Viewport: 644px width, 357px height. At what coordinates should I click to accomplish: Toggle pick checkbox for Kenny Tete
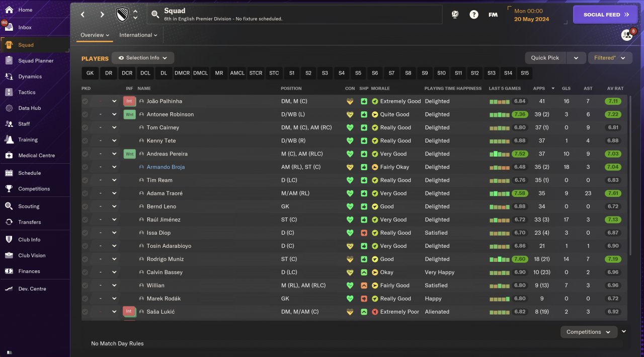[85, 140]
